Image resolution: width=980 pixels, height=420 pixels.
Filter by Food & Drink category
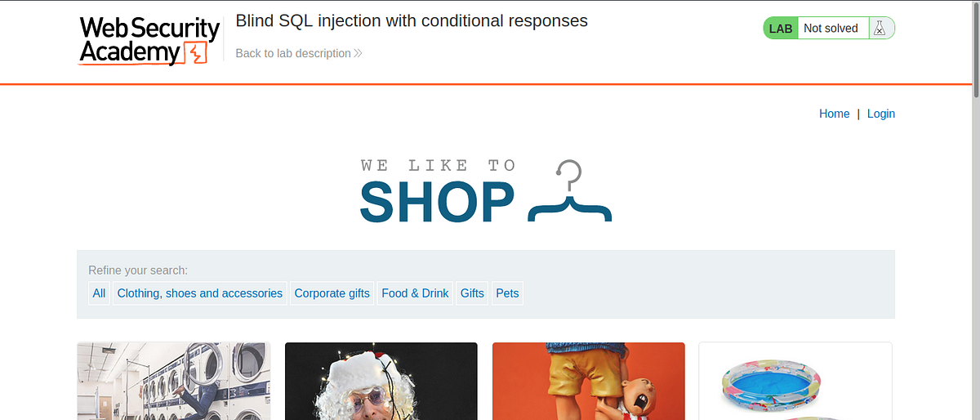(x=415, y=293)
